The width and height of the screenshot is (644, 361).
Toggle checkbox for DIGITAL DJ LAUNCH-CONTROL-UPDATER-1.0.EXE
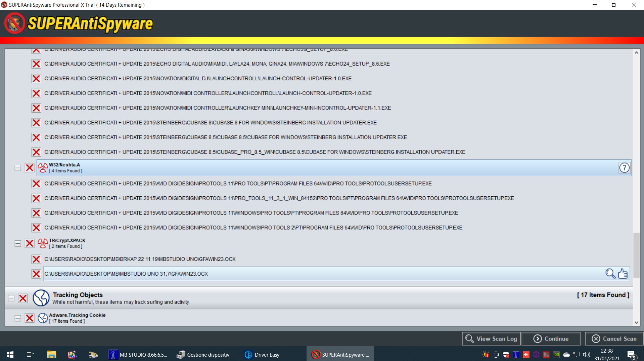(36, 79)
